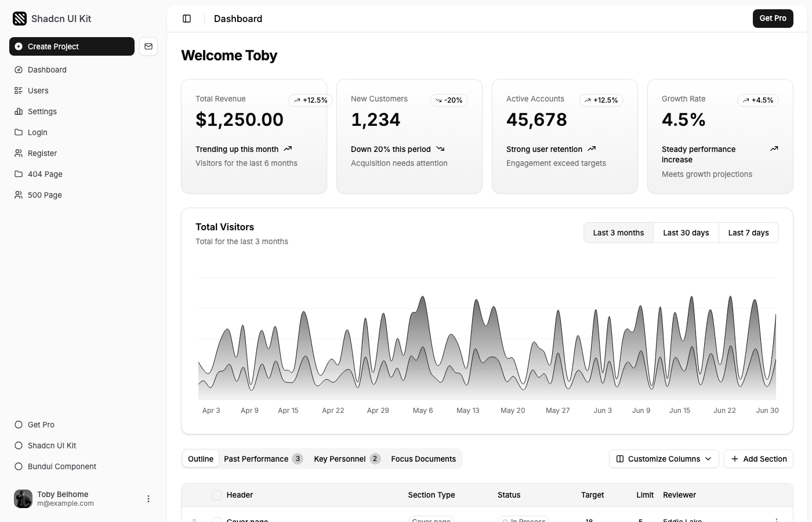Select the Users icon in the sidebar

(18, 90)
